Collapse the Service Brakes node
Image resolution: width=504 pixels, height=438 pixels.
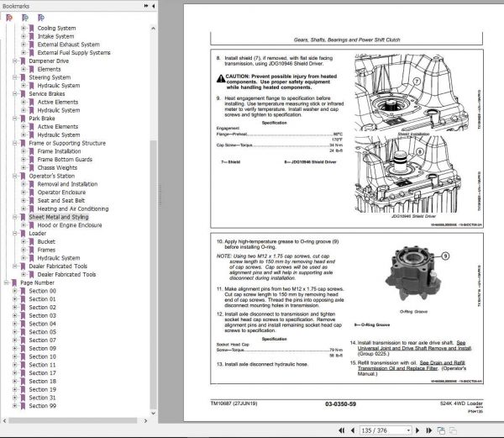pos(15,93)
